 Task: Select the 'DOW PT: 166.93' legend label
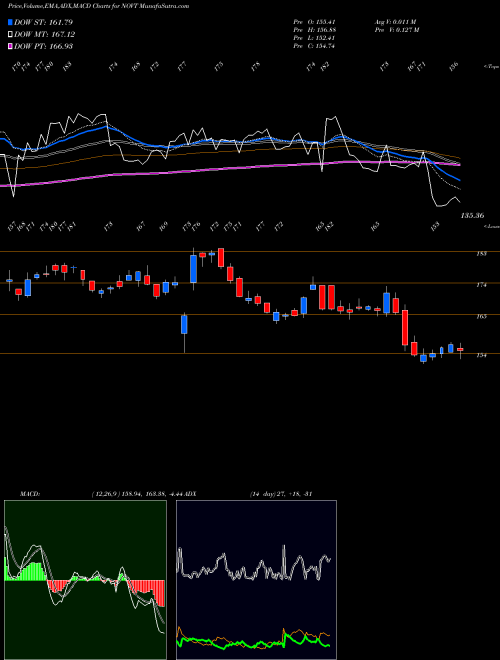(43, 46)
